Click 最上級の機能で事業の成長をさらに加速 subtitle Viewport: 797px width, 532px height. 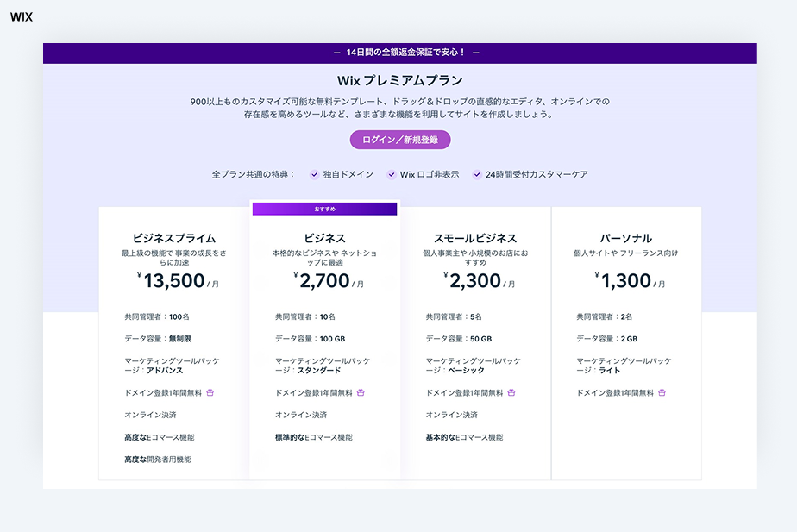pos(174,258)
